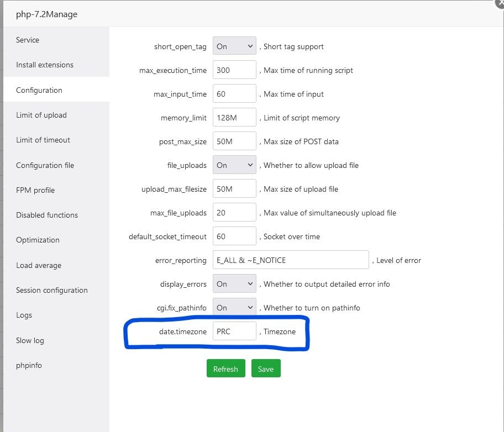The image size is (504, 432).
Task: Go to the Limit of timeout tab
Action: (x=43, y=140)
